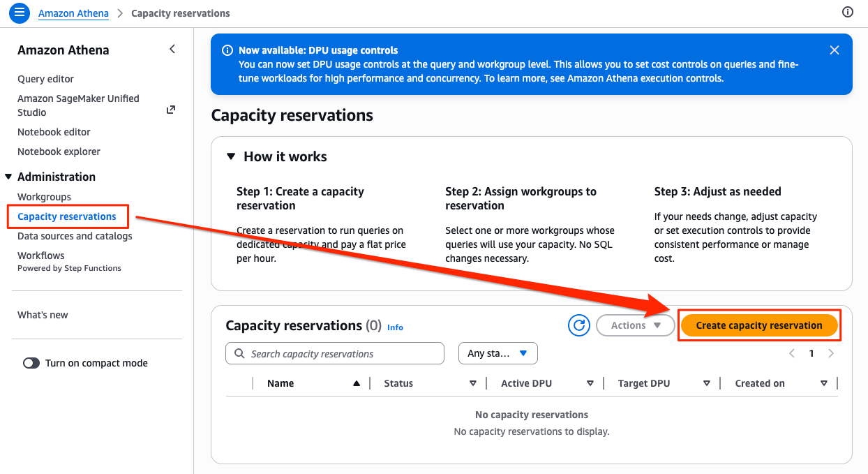The width and height of the screenshot is (868, 474).
Task: Click Step 1: Create a capacity reservation heading
Action: (x=300, y=198)
